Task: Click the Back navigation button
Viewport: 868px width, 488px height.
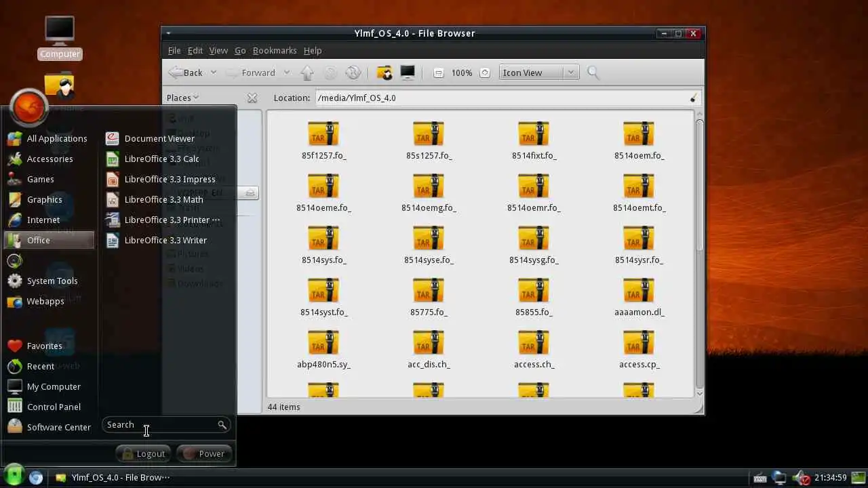Action: pyautogui.click(x=186, y=73)
